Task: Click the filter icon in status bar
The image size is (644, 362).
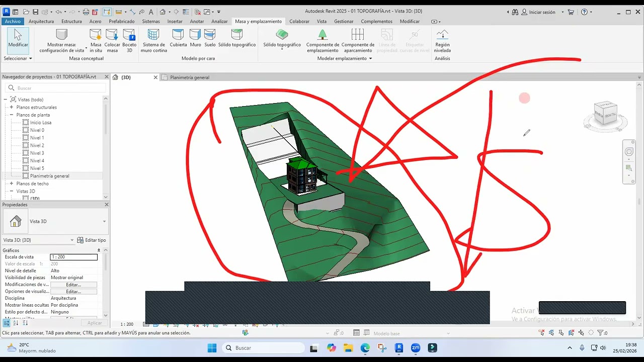Action: [600, 333]
